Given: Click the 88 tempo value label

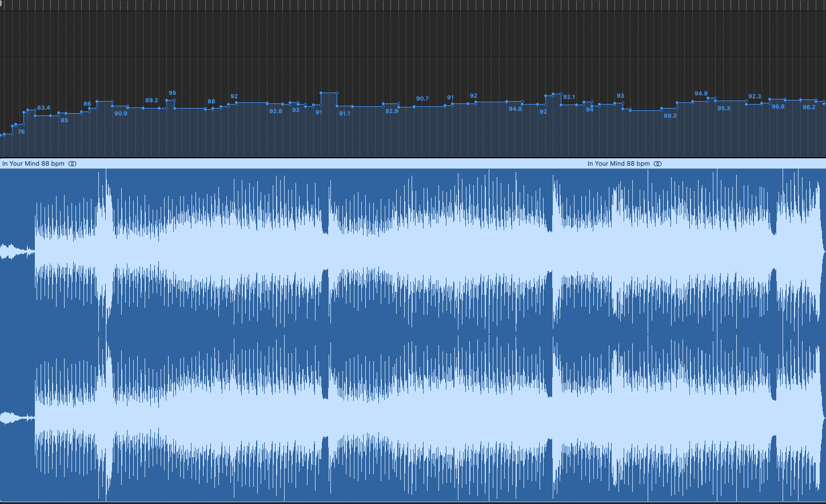Looking at the screenshot, I should coord(212,102).
